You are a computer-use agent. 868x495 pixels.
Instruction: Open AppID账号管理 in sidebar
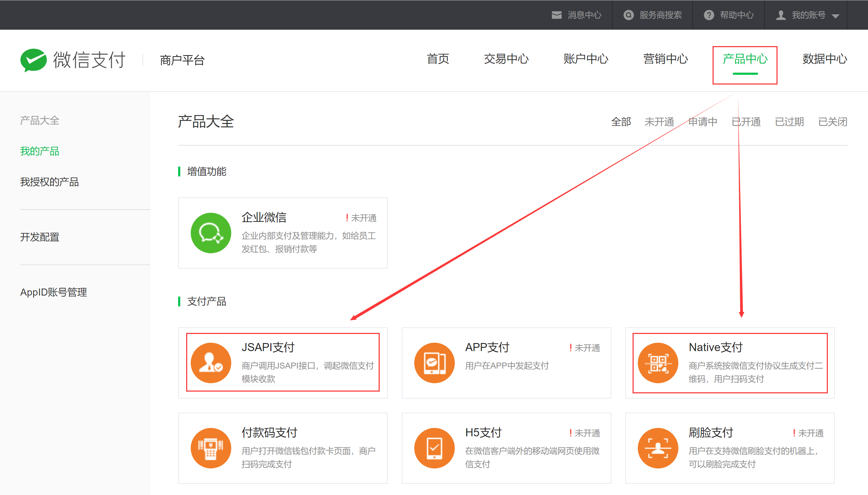tap(53, 292)
